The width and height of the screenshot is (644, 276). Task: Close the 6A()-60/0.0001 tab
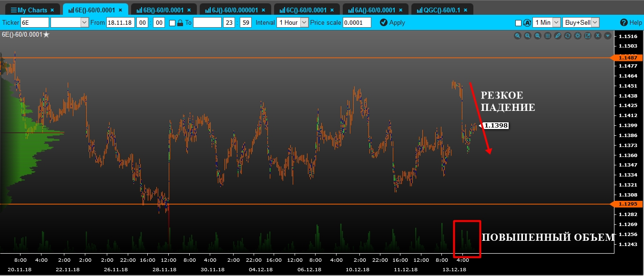coord(400,10)
